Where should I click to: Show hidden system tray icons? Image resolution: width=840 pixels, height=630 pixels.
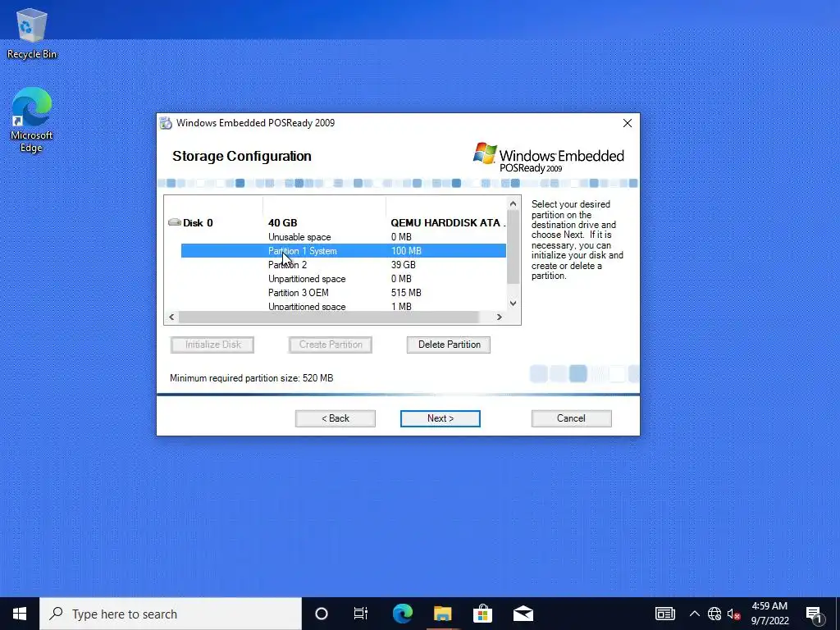click(694, 614)
